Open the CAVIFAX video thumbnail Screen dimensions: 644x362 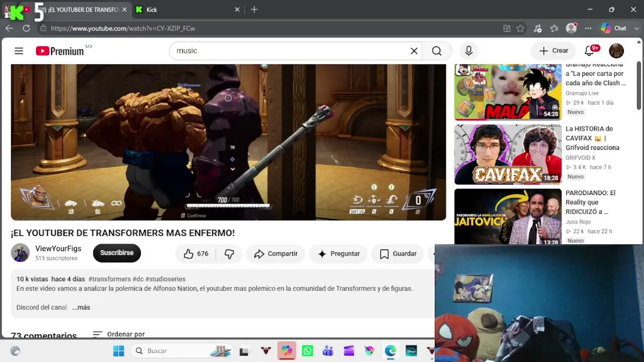pyautogui.click(x=508, y=154)
